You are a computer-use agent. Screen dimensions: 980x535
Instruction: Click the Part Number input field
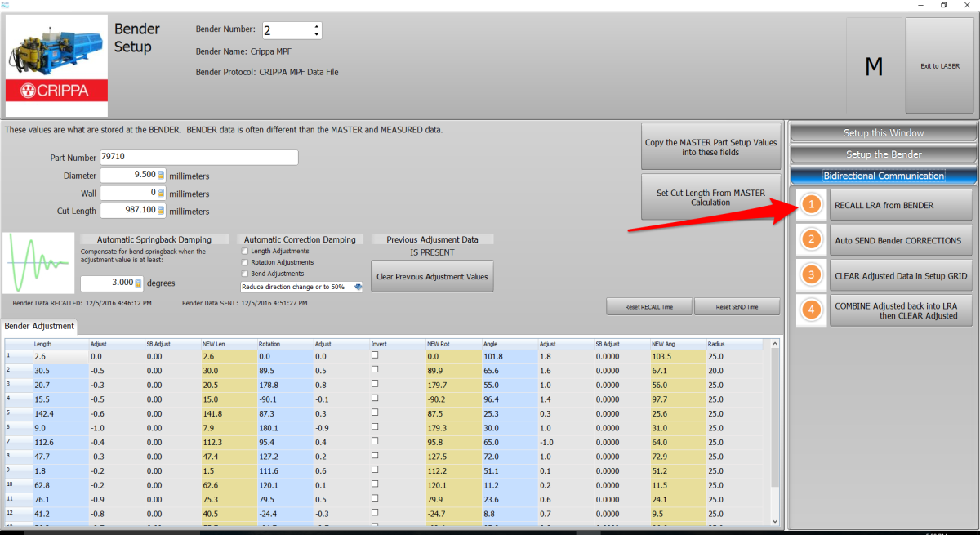point(198,158)
